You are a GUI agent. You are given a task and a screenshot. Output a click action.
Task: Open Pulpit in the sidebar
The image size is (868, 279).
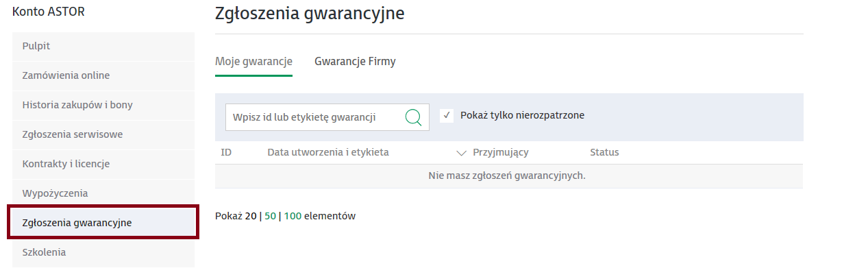click(103, 46)
